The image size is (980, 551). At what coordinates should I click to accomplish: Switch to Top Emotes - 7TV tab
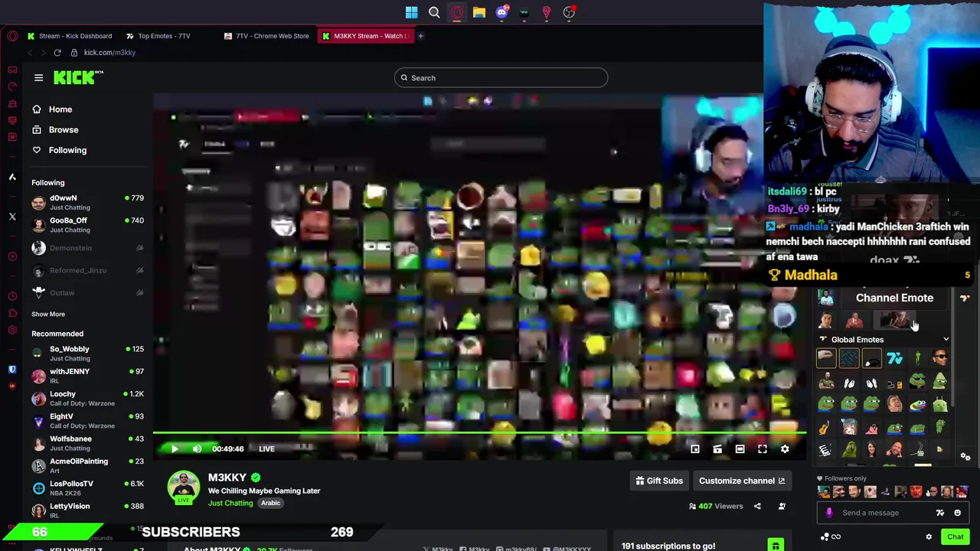[158, 36]
